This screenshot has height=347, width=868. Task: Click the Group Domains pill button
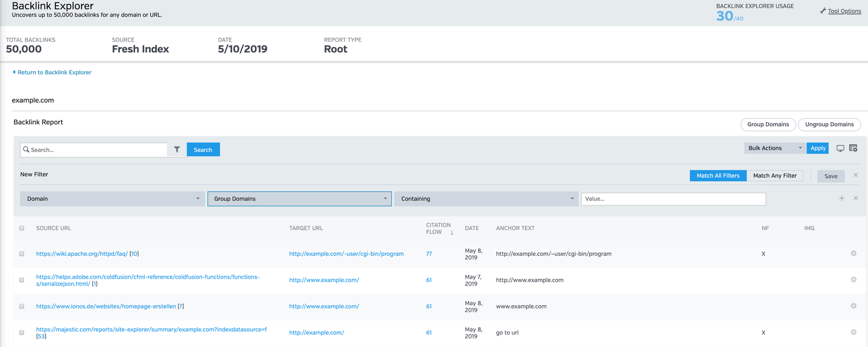(768, 124)
